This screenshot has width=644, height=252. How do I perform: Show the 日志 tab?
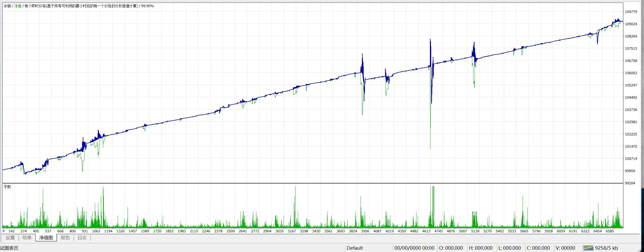pos(82,238)
